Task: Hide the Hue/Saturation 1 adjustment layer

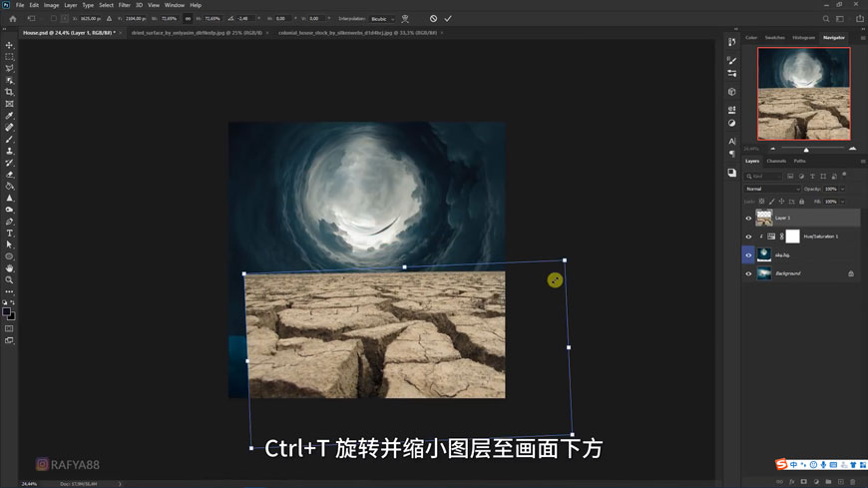Action: [748, 237]
